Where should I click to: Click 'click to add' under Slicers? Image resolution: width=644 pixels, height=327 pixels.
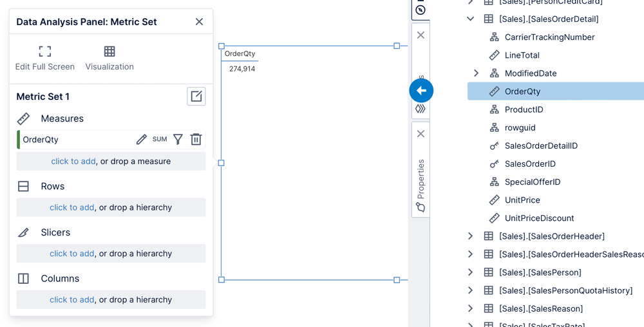point(72,254)
